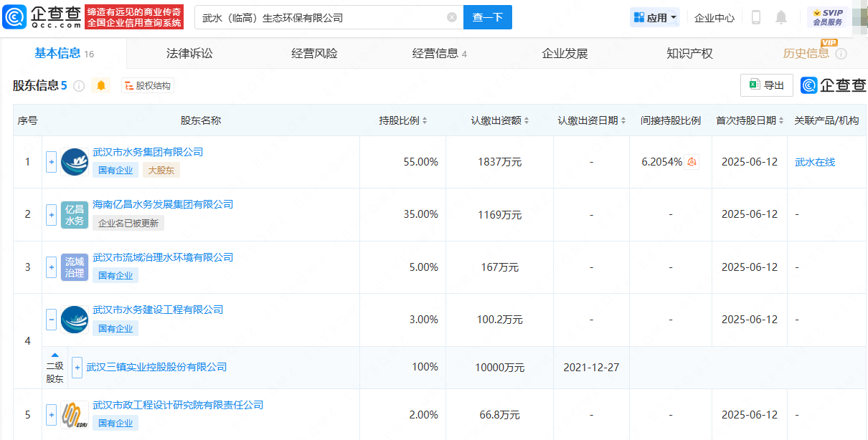Switch to the 经营信息 tab
This screenshot has height=440, width=868.
tap(439, 54)
